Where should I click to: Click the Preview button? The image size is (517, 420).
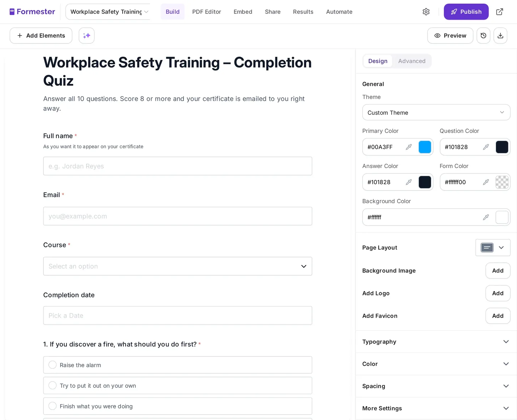point(450,36)
